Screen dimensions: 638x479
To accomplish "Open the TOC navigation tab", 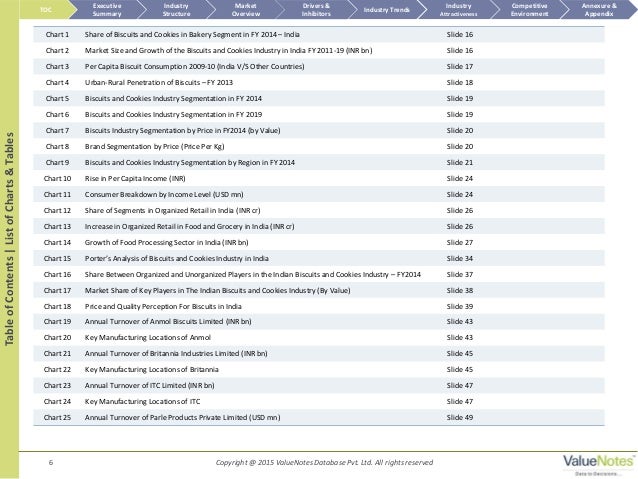I will pyautogui.click(x=45, y=9).
